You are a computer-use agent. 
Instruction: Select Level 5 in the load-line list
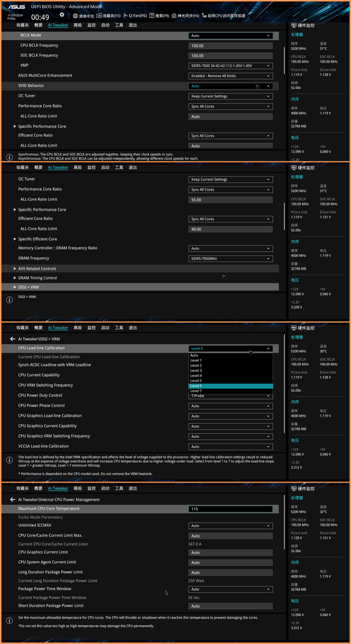click(230, 380)
